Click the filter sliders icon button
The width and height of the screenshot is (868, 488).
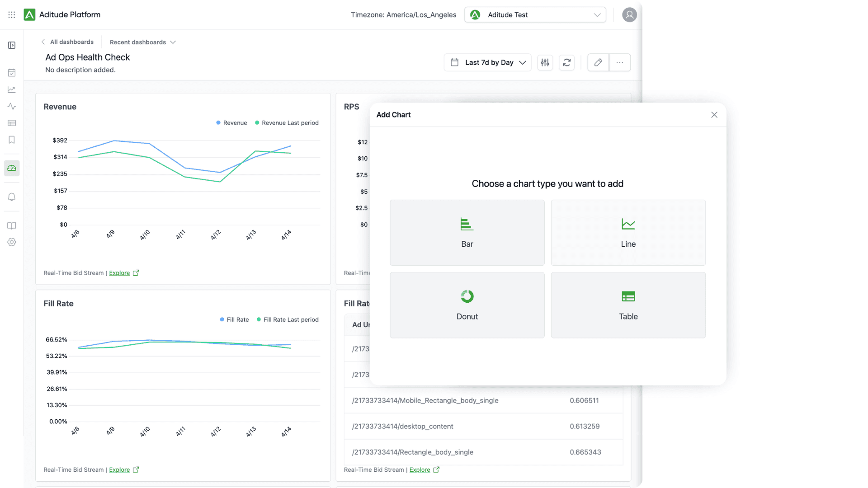point(545,62)
